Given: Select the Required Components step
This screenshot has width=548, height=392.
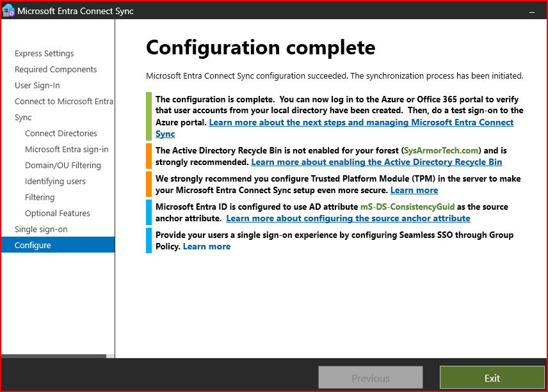Looking at the screenshot, I should click(56, 70).
